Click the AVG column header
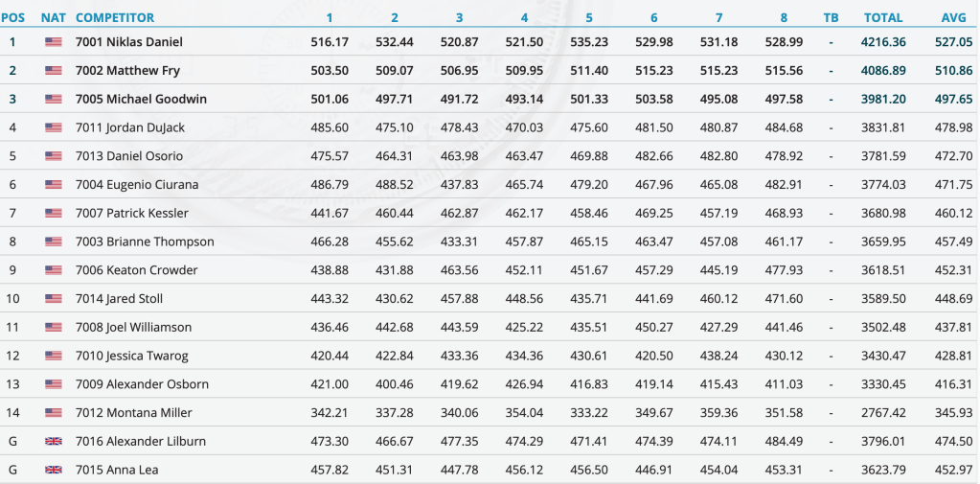 953,17
